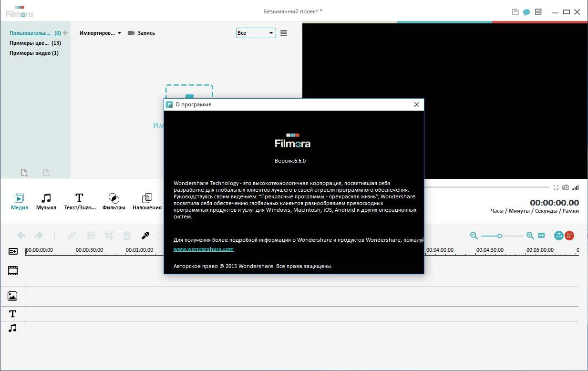The image size is (588, 371).
Task: Click the fullscreen preview icon
Action: [x=556, y=187]
